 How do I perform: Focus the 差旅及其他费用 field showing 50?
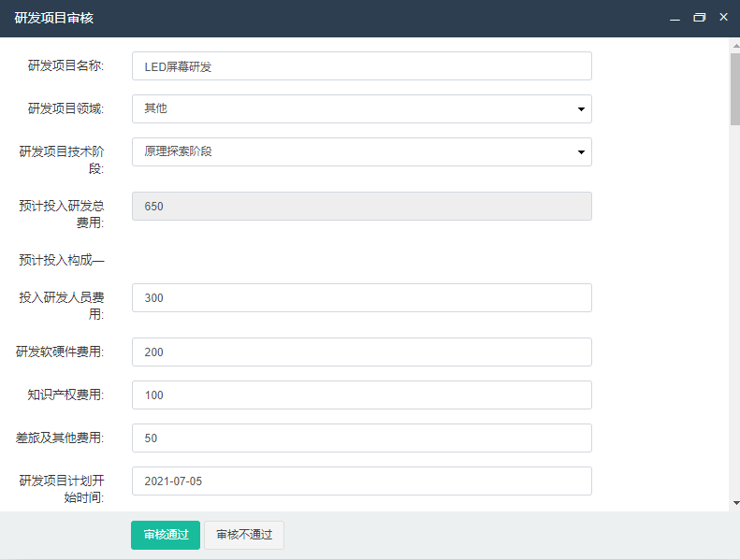point(361,438)
